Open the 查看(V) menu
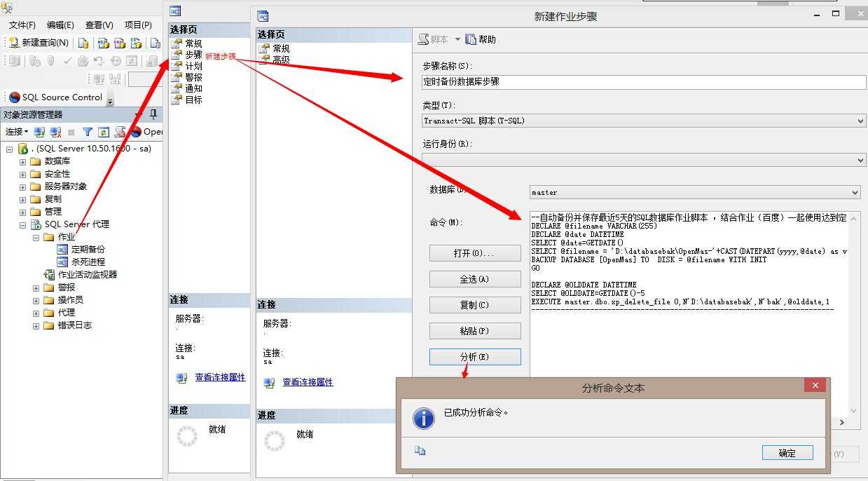The height and width of the screenshot is (481, 868). pyautogui.click(x=99, y=25)
